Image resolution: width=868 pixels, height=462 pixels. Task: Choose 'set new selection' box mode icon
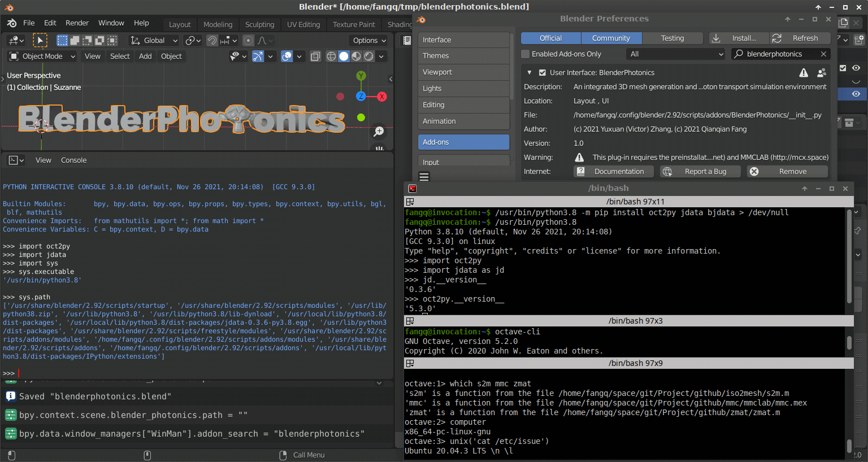click(62, 41)
